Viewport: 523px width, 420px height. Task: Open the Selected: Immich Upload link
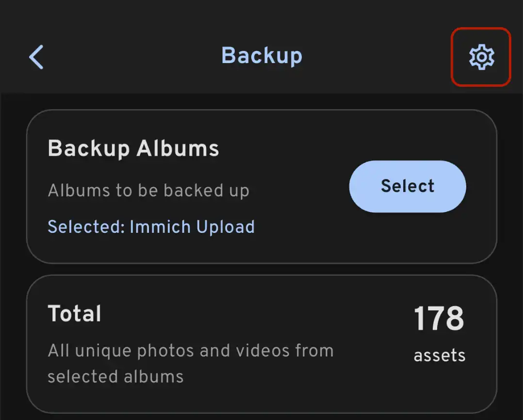(x=151, y=226)
